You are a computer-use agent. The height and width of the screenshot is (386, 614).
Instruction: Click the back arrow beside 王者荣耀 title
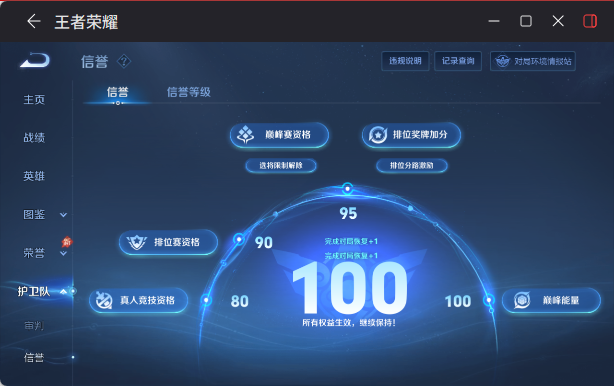(34, 21)
